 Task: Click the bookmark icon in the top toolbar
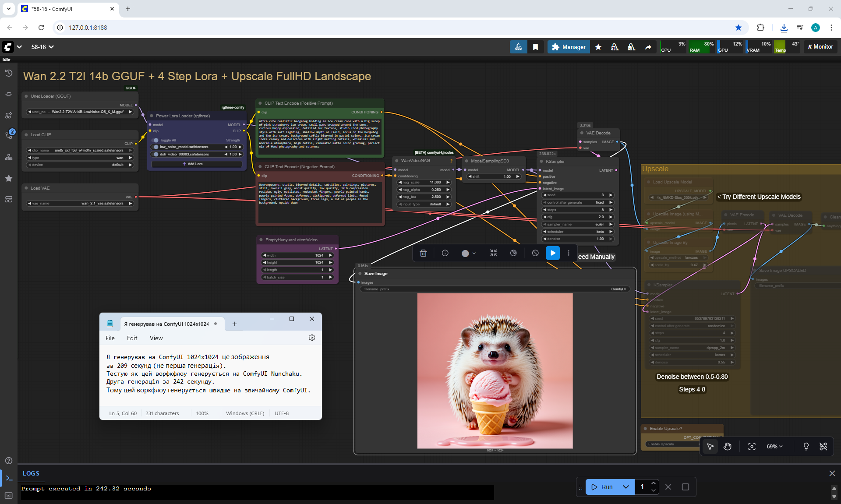[535, 47]
